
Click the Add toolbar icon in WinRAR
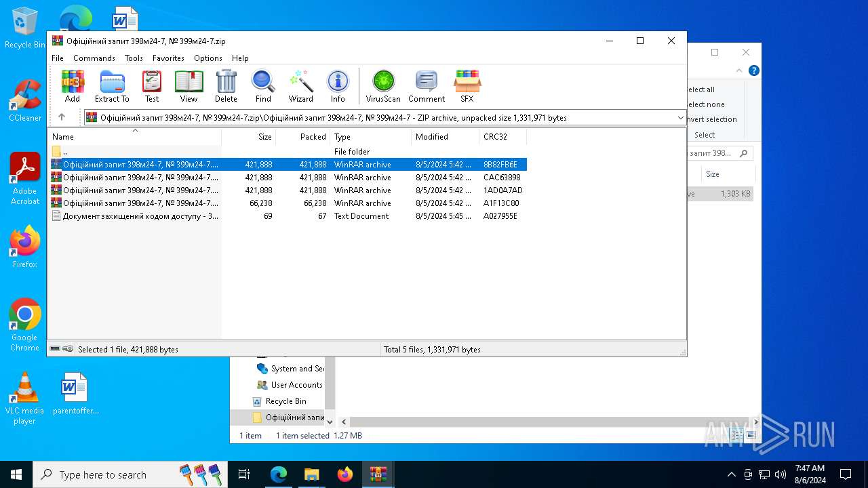pyautogui.click(x=73, y=86)
